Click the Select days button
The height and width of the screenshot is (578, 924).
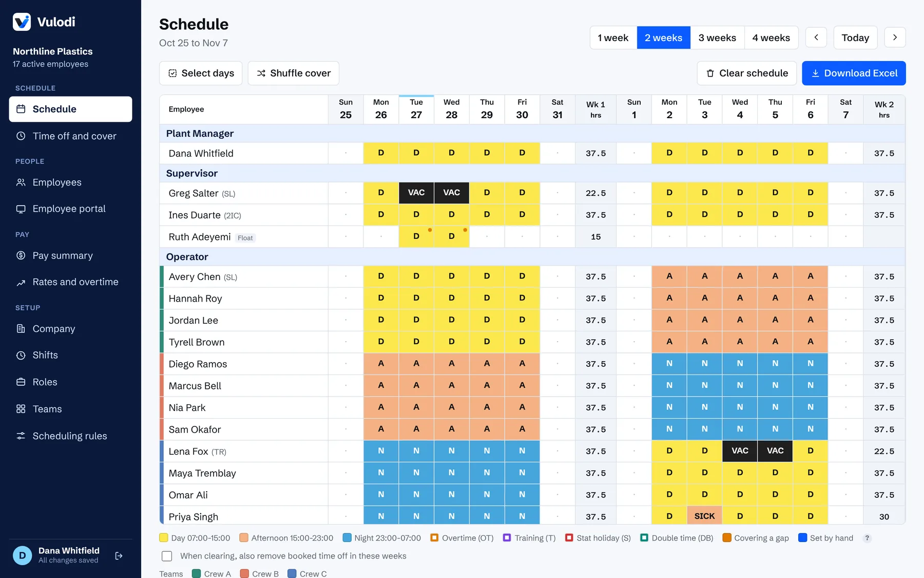click(201, 73)
